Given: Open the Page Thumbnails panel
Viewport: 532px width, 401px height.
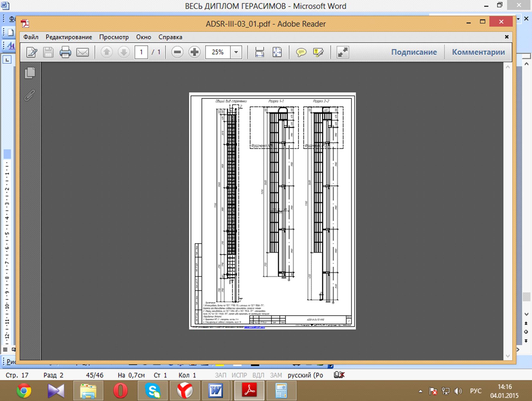Looking at the screenshot, I should (x=30, y=73).
